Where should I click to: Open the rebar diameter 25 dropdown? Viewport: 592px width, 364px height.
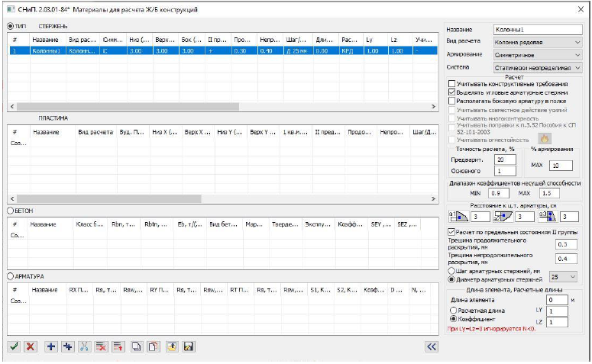pos(563,276)
